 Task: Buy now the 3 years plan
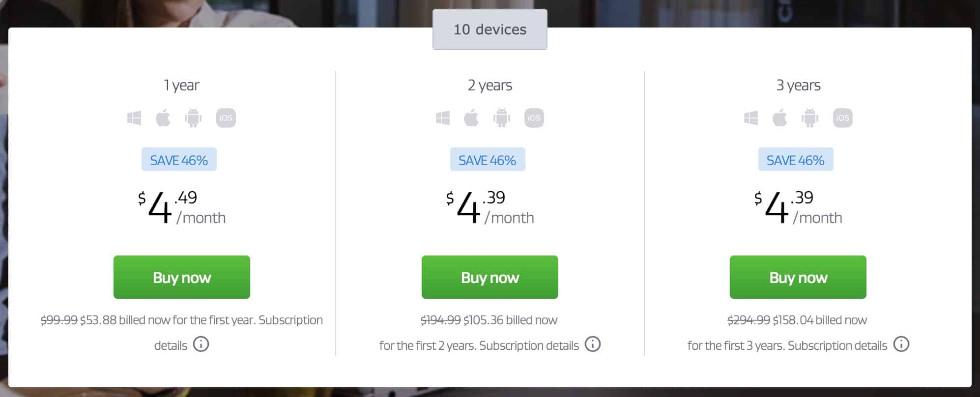coord(798,277)
